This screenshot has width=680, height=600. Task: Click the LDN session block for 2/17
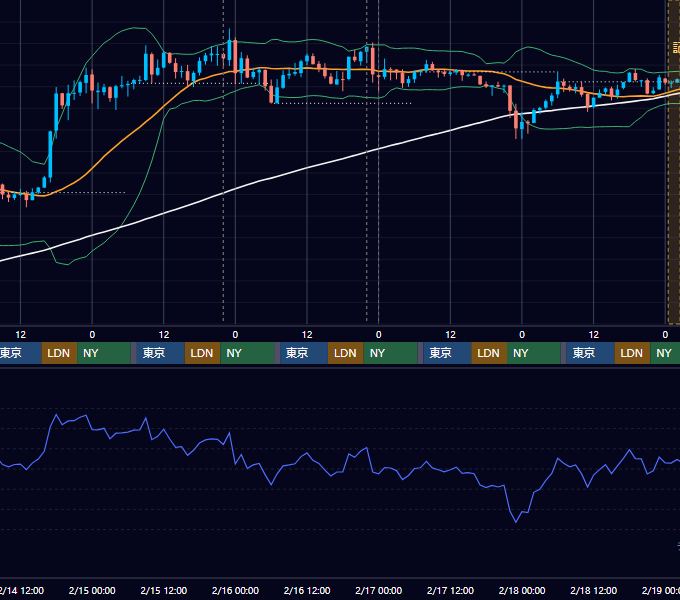coord(489,353)
